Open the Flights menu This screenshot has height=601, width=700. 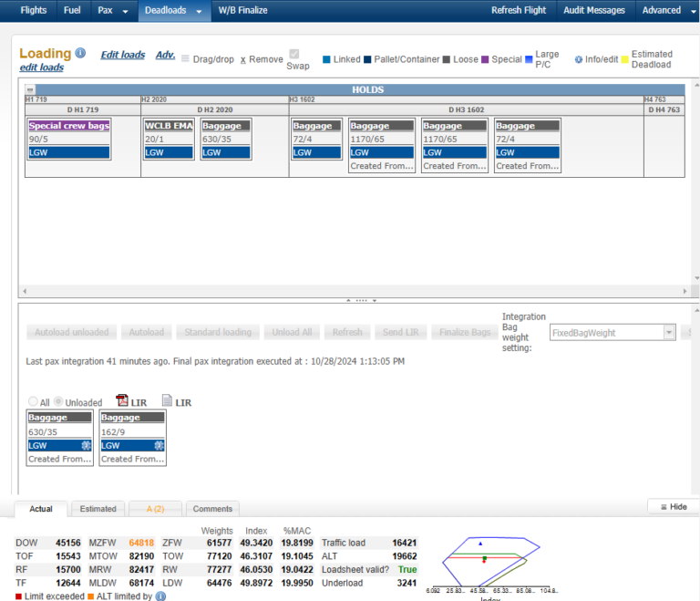coord(34,10)
